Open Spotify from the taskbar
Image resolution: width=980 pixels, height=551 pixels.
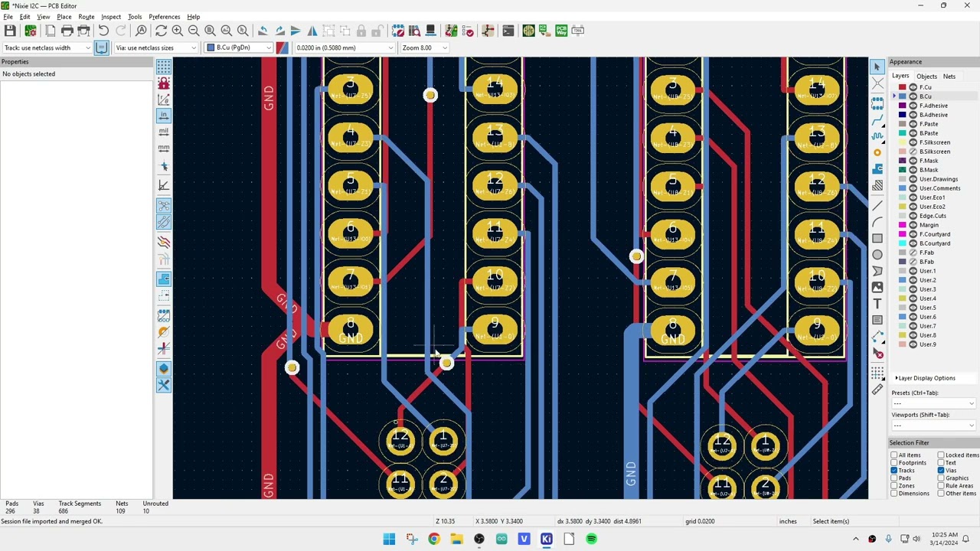(x=591, y=539)
